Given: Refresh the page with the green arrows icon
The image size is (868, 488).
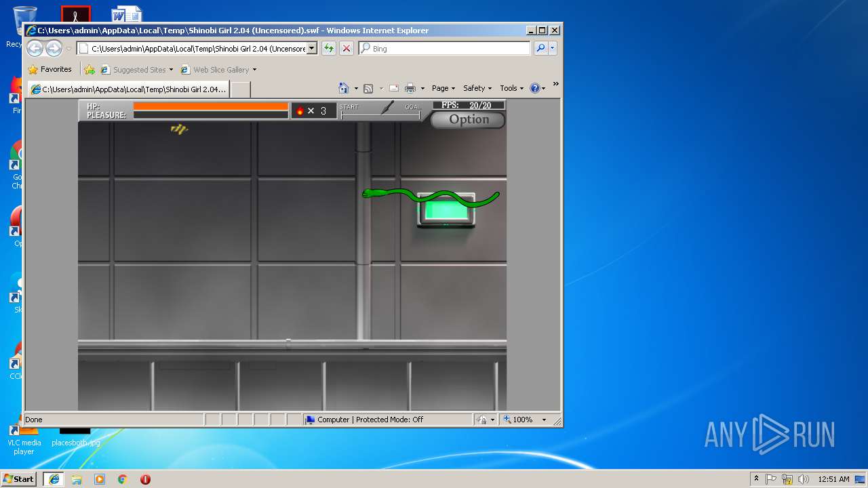Looking at the screenshot, I should point(328,48).
